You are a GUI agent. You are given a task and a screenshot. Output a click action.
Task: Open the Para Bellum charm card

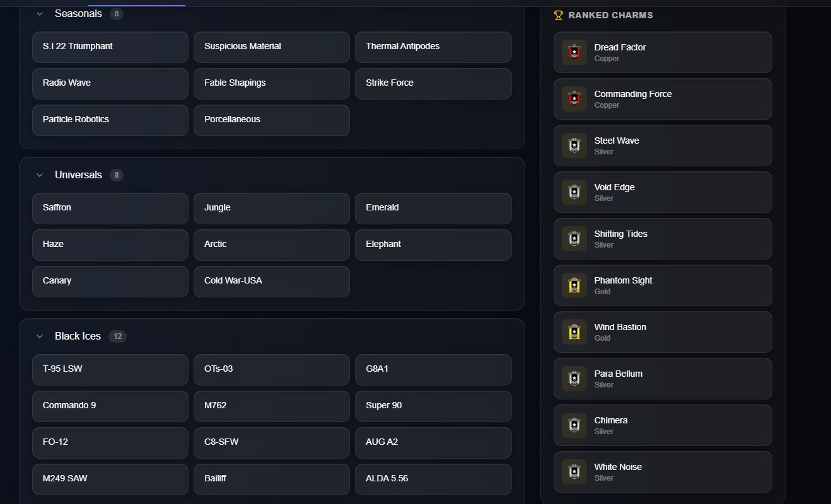click(663, 379)
